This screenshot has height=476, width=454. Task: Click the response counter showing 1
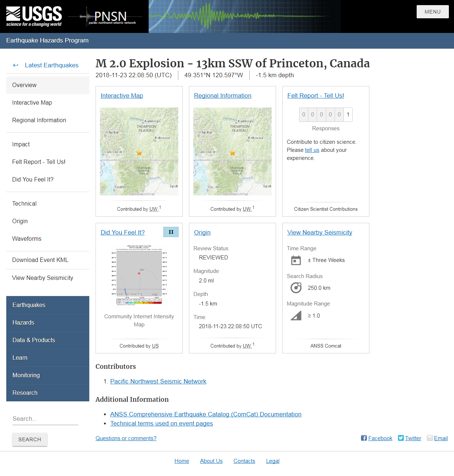[347, 115]
